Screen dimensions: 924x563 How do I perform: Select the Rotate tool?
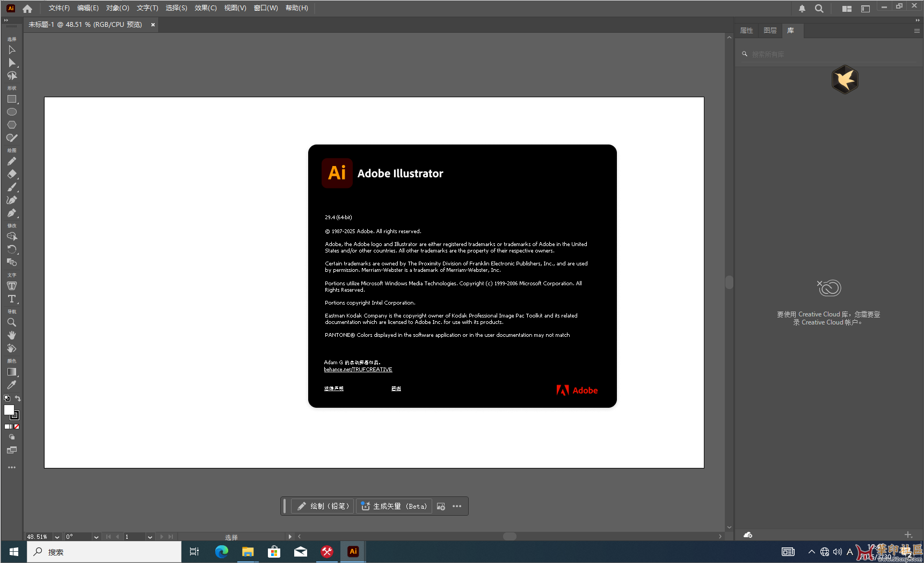pos(12,249)
